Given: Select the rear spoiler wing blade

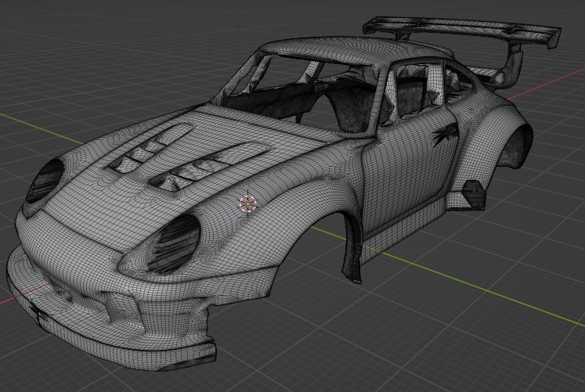Looking at the screenshot, I should (x=462, y=28).
